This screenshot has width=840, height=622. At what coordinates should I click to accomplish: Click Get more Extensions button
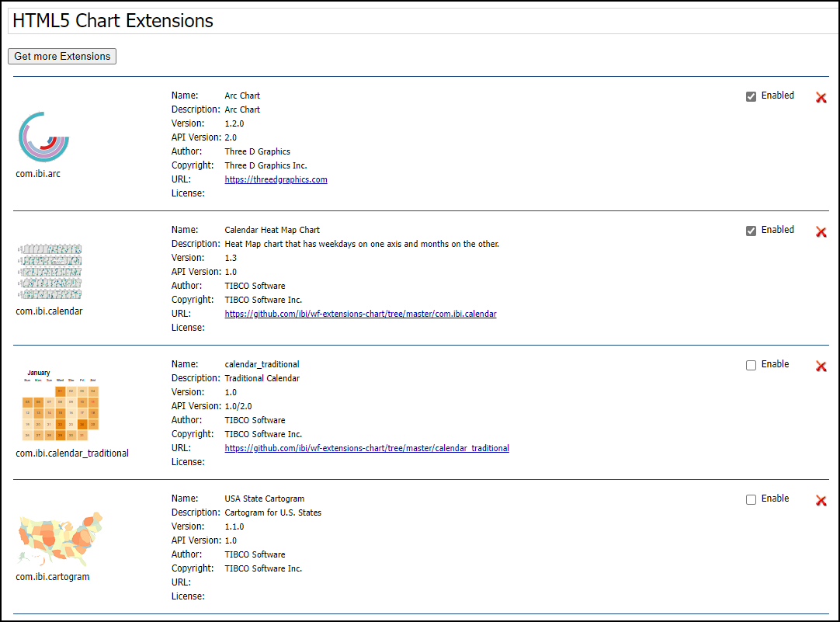tap(62, 57)
